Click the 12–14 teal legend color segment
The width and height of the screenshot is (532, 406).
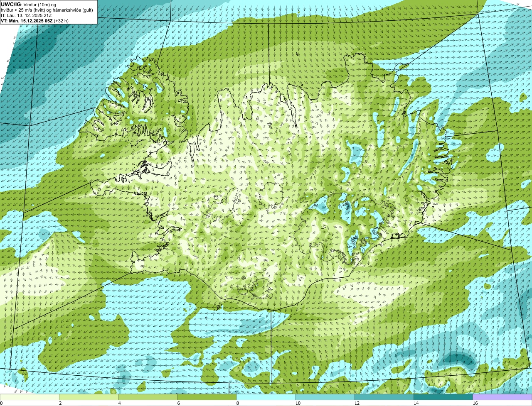coord(384,397)
